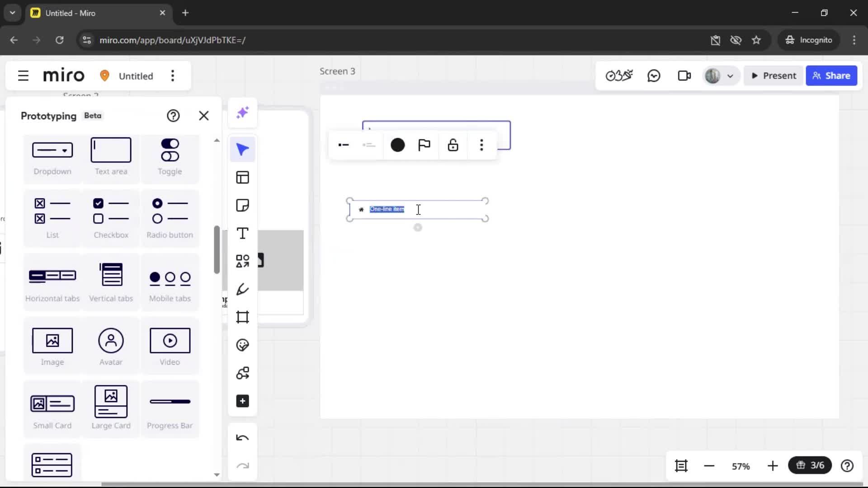Open timer and activities icons
868x488 pixels.
(x=619, y=75)
